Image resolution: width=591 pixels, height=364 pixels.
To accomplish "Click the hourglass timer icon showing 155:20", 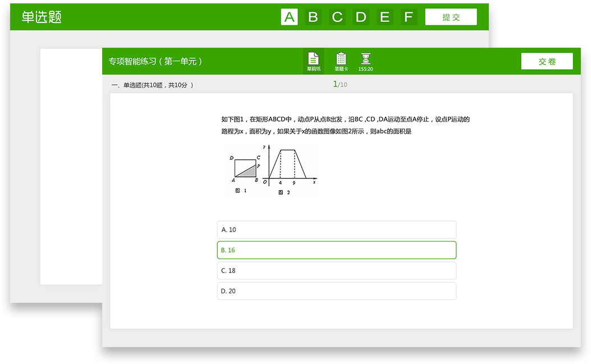I will click(x=366, y=61).
